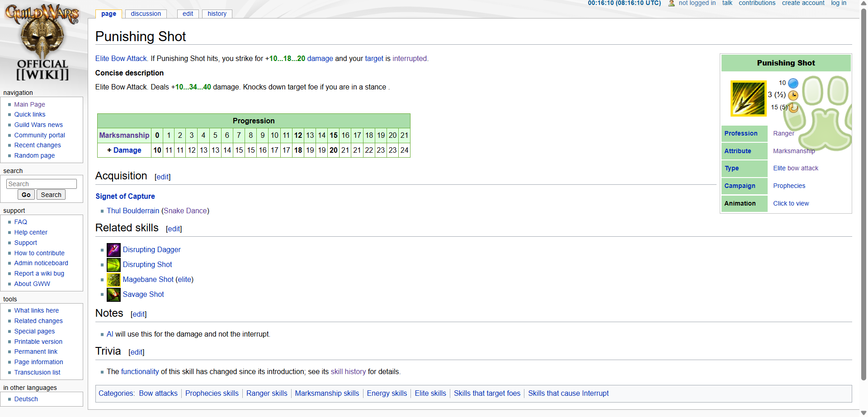Click the Guild Wars Official Wiki logo
The width and height of the screenshot is (868, 417).
coord(42,42)
